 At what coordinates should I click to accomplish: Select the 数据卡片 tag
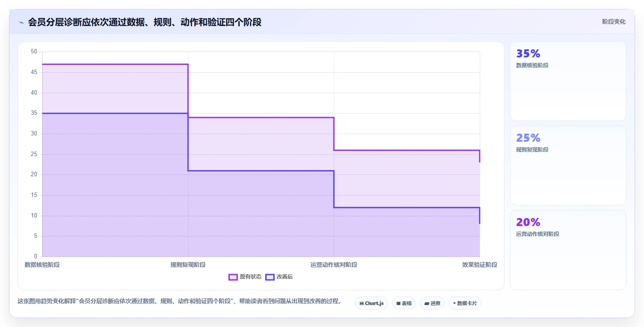464,303
